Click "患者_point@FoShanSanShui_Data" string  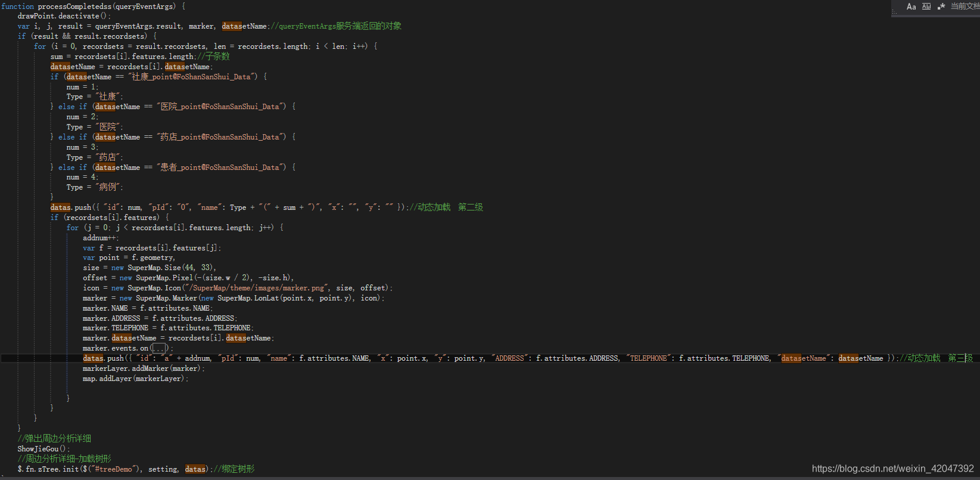pyautogui.click(x=222, y=168)
